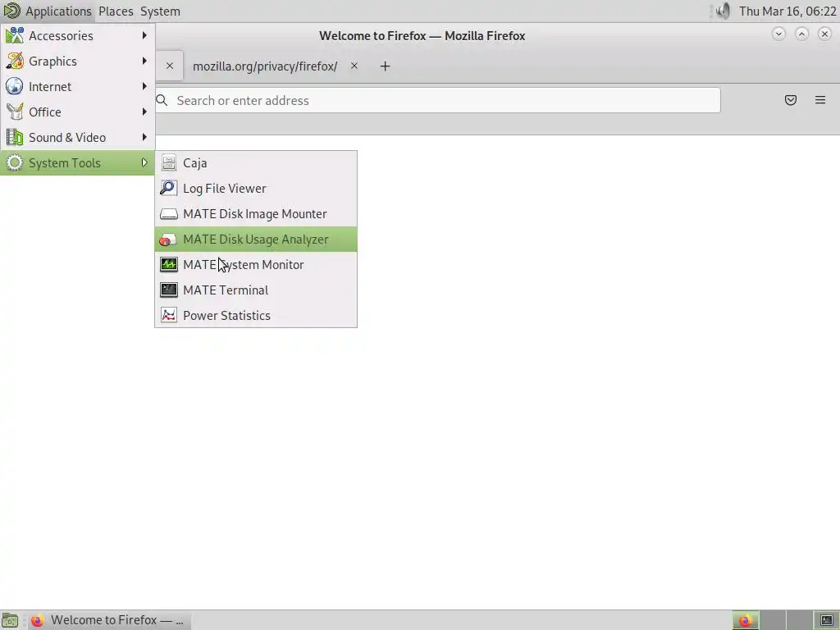Click the Disk Image Mounter drive icon
840x630 pixels.
[x=169, y=214]
